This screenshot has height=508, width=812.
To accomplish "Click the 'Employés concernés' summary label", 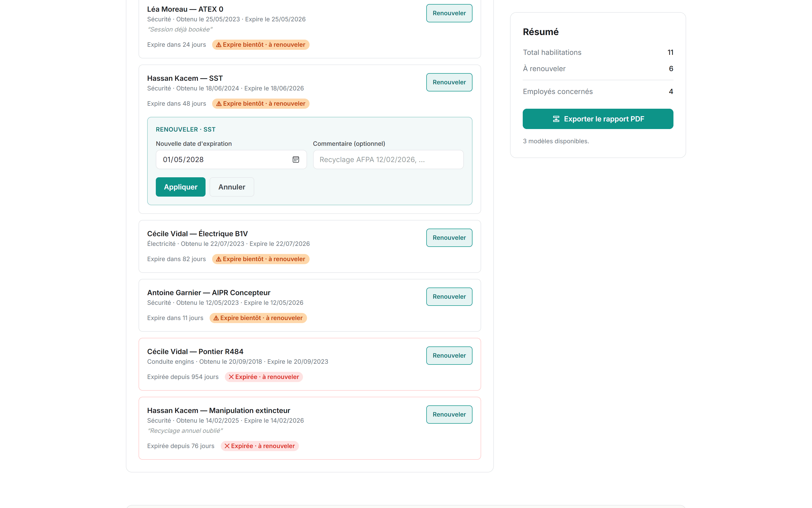I will [558, 91].
